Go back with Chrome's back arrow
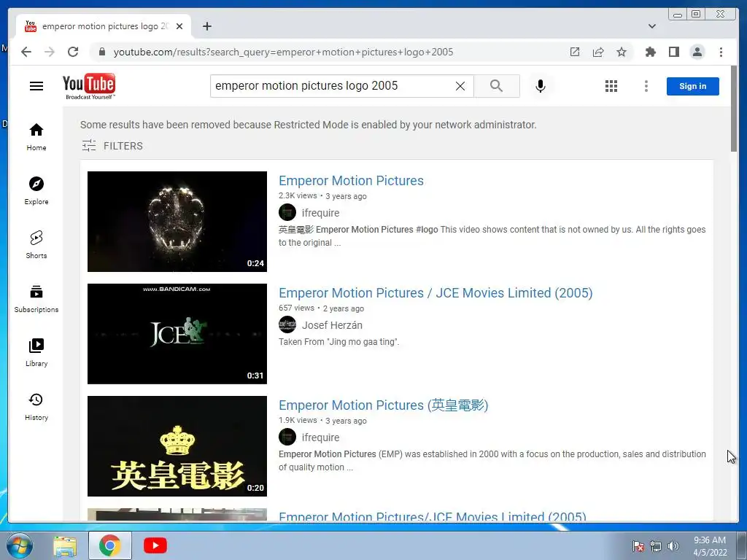 [x=26, y=52]
